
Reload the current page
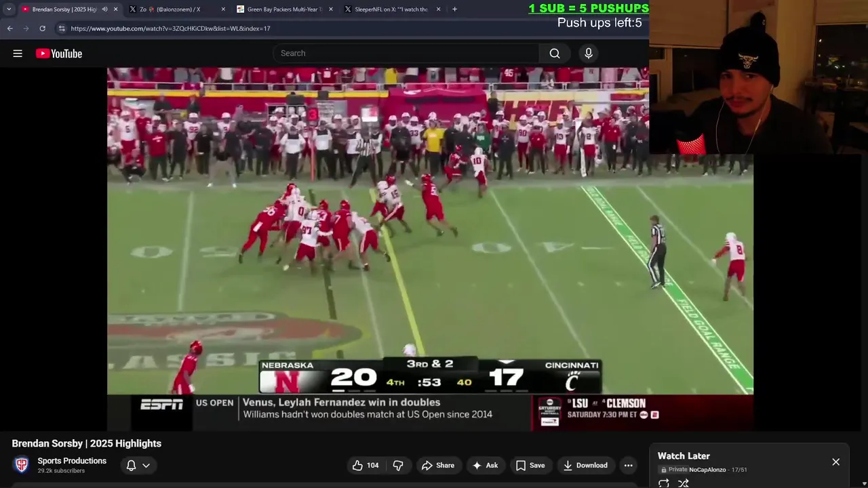[42, 28]
